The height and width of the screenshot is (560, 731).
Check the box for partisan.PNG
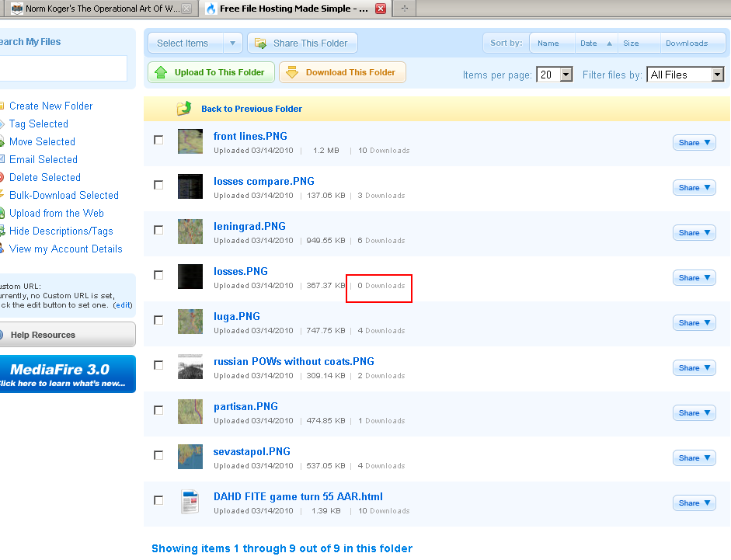158,410
